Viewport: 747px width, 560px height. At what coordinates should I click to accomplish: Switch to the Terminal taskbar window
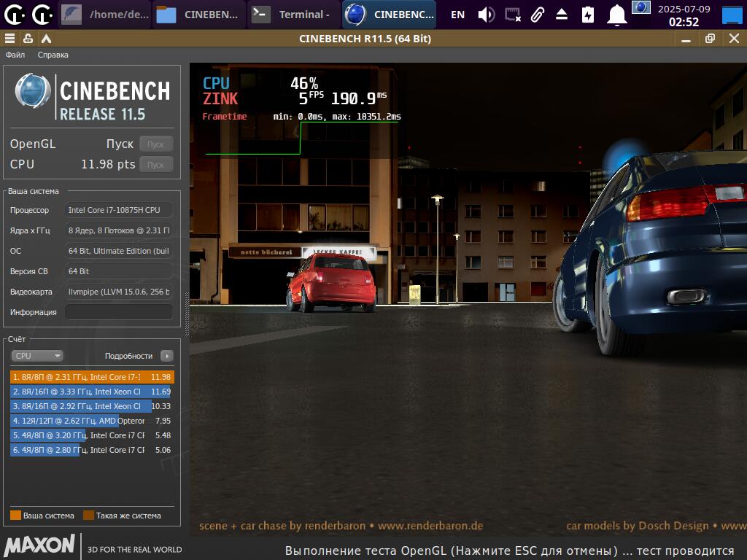click(293, 15)
